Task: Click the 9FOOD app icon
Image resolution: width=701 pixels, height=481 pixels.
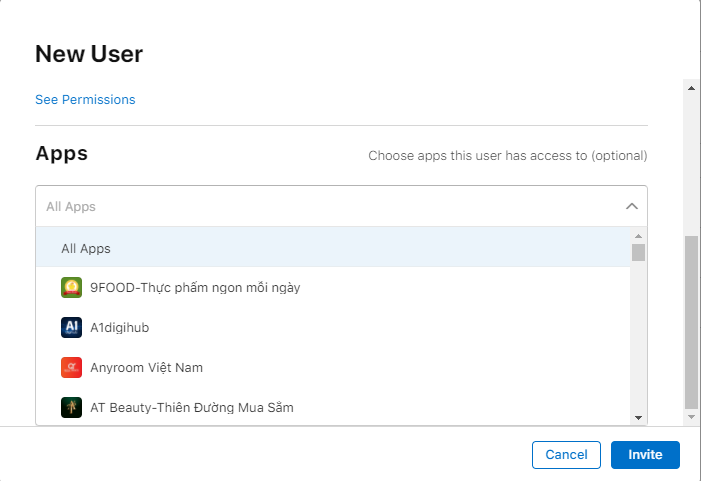Action: pos(71,288)
